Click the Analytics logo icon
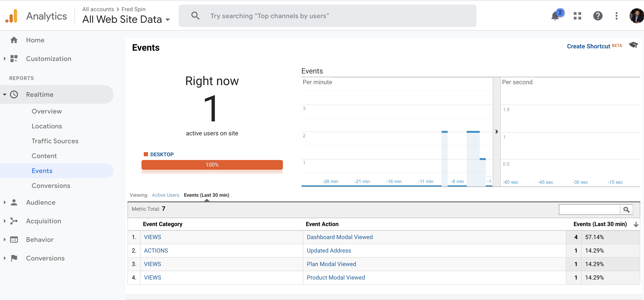644x300 pixels. point(11,16)
